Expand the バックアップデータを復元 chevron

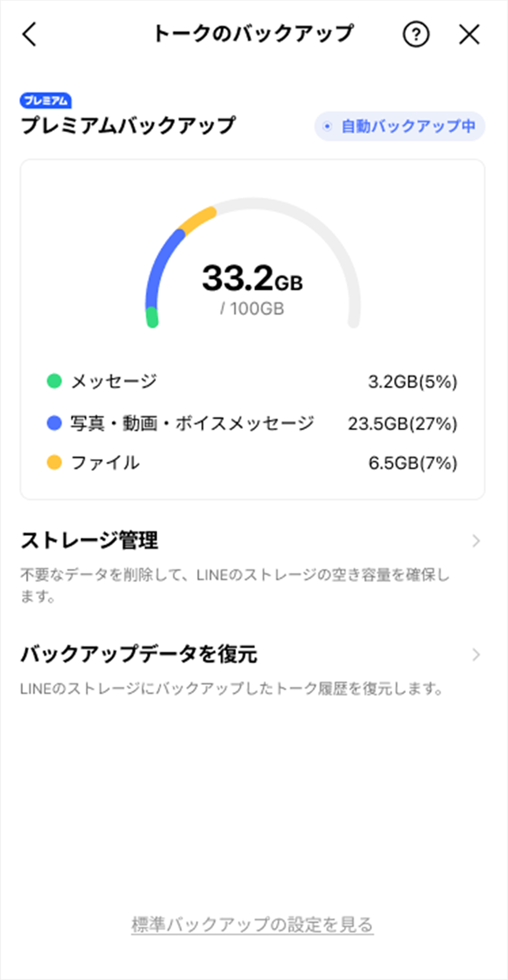(x=476, y=655)
